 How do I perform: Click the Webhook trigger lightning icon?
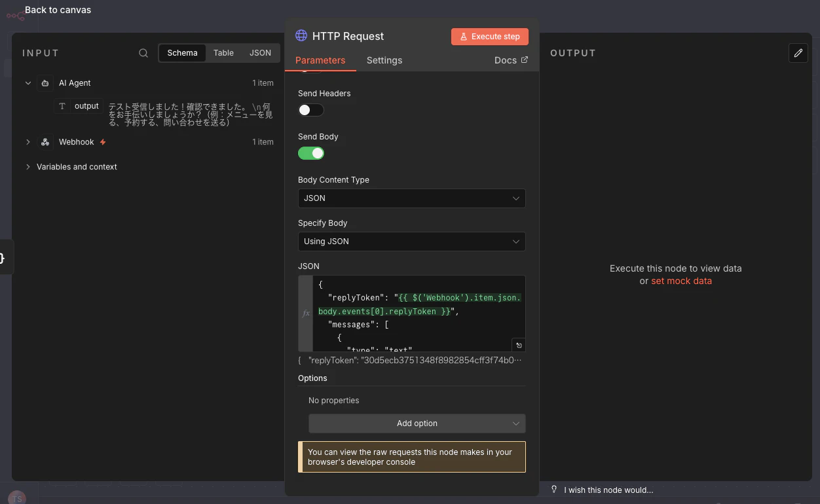[x=103, y=142]
